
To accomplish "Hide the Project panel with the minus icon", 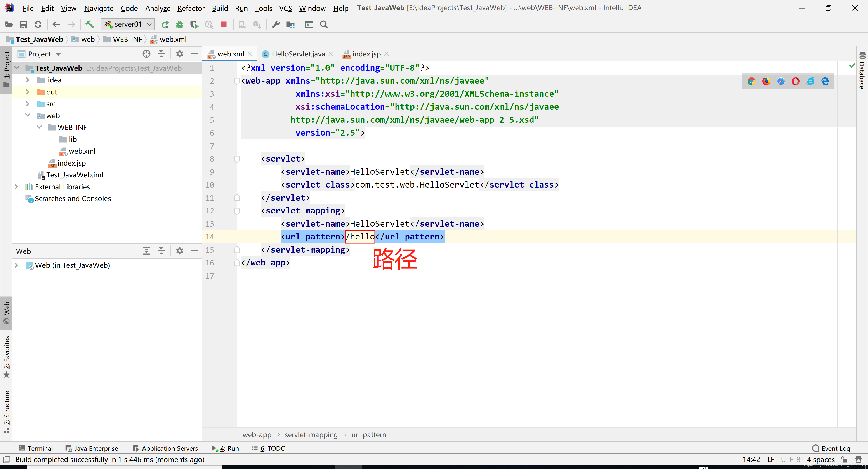I will pyautogui.click(x=194, y=54).
